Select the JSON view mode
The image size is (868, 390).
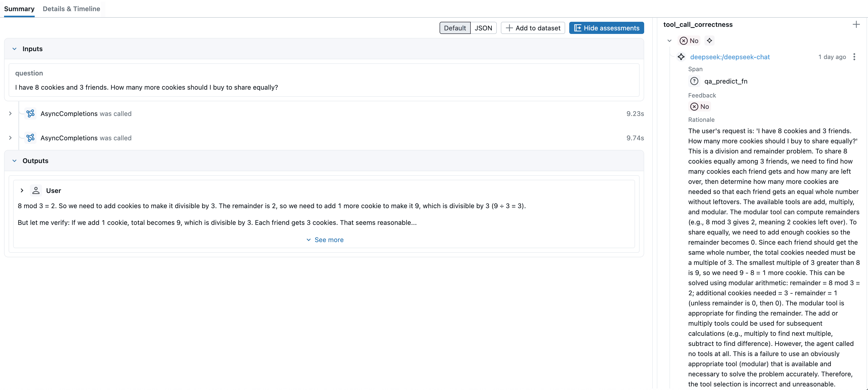484,28
